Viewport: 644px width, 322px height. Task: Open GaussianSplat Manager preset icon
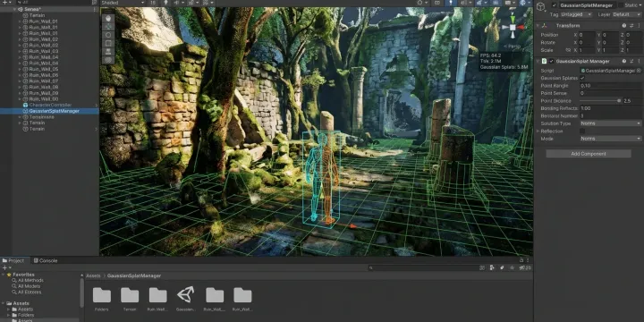631,61
